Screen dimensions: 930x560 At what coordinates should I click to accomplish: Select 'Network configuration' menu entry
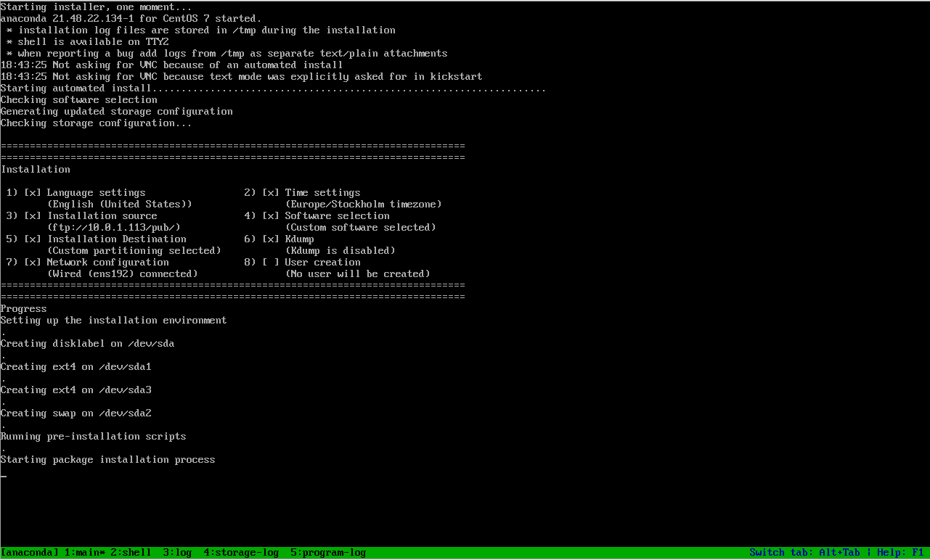point(107,263)
